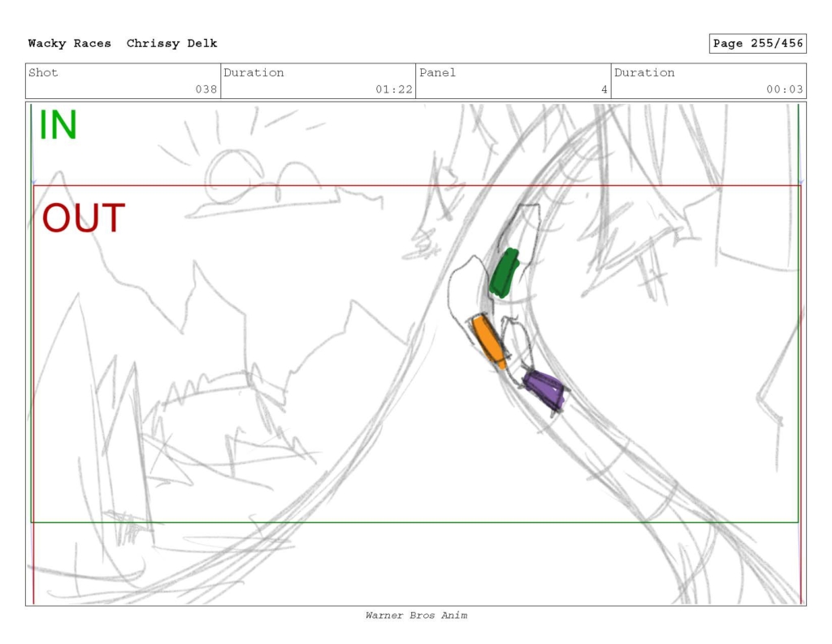832x644 pixels.
Task: Click the "Shot" header label
Action: (43, 72)
